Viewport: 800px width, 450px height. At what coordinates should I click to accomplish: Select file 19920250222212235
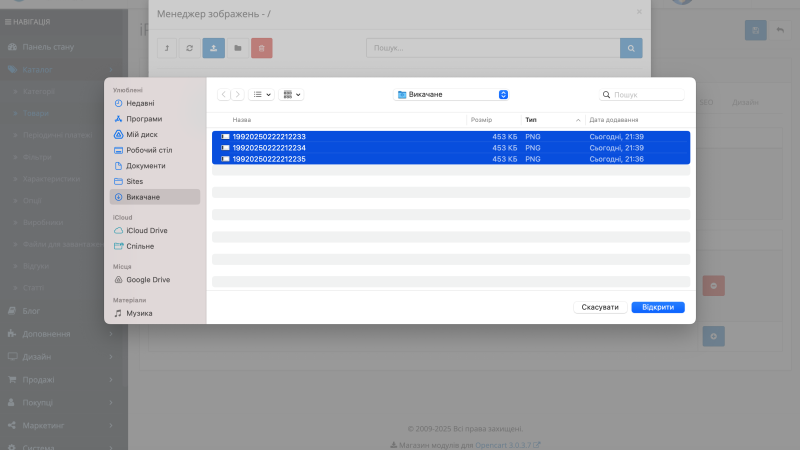point(451,159)
